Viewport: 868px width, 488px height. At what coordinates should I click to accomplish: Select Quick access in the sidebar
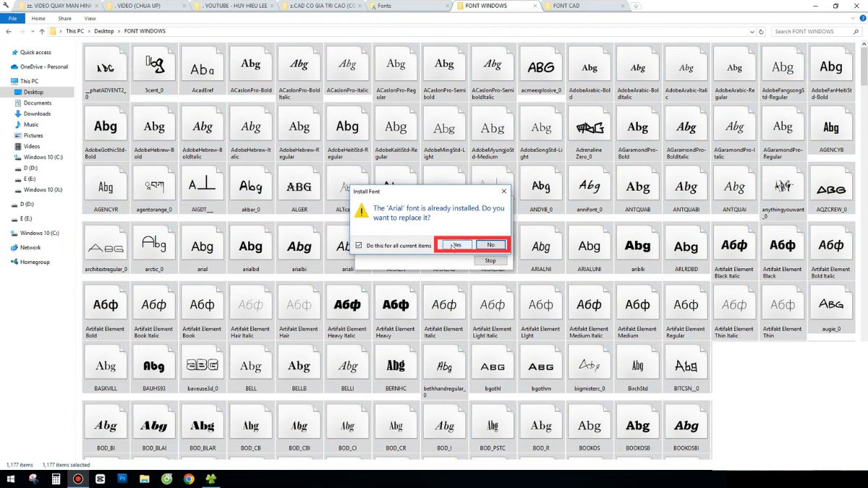coord(36,52)
